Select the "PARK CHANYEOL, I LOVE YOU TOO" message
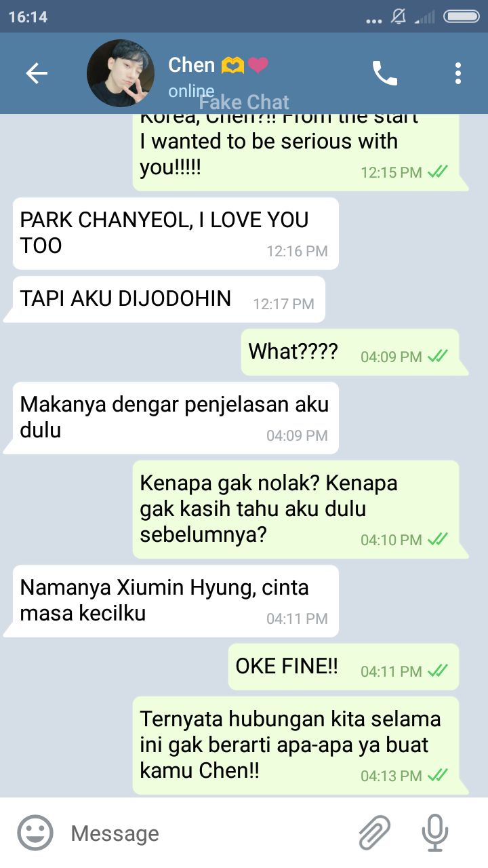Viewport: 488px width, 868px height. tap(176, 233)
